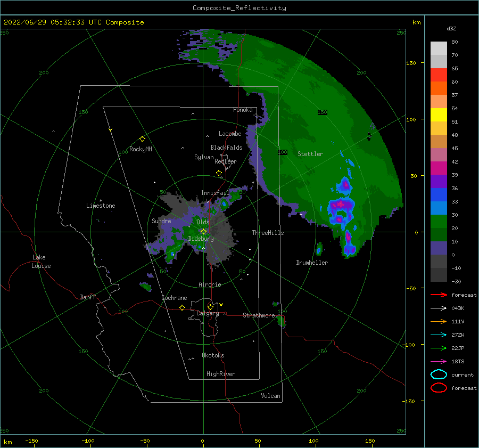479x448 pixels.
Task: Click the Limestone label
Action: point(101,206)
